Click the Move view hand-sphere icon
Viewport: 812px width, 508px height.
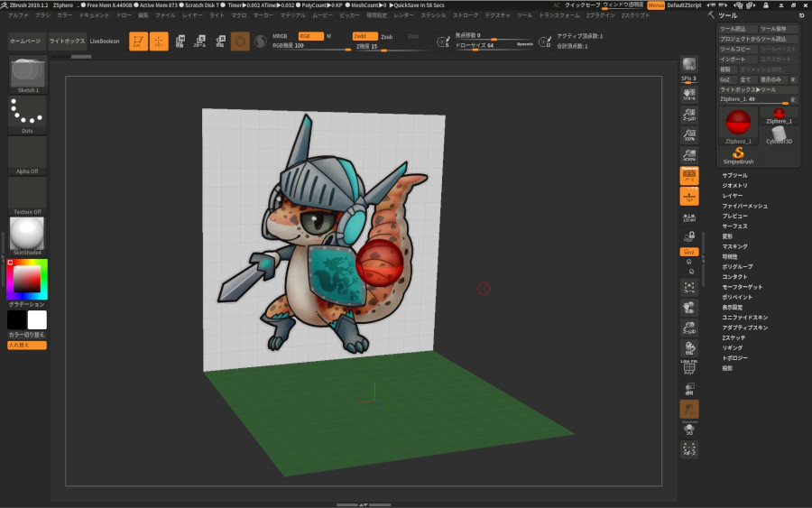[x=689, y=308]
